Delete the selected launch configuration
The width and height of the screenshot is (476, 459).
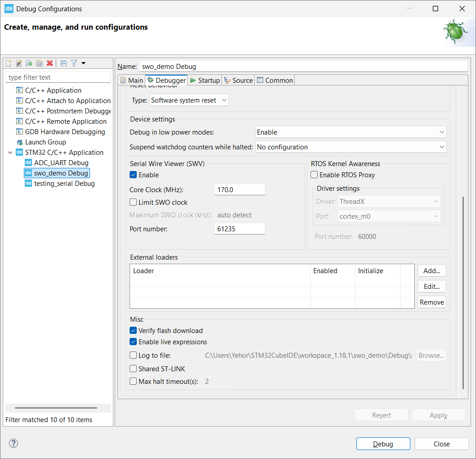(49, 63)
